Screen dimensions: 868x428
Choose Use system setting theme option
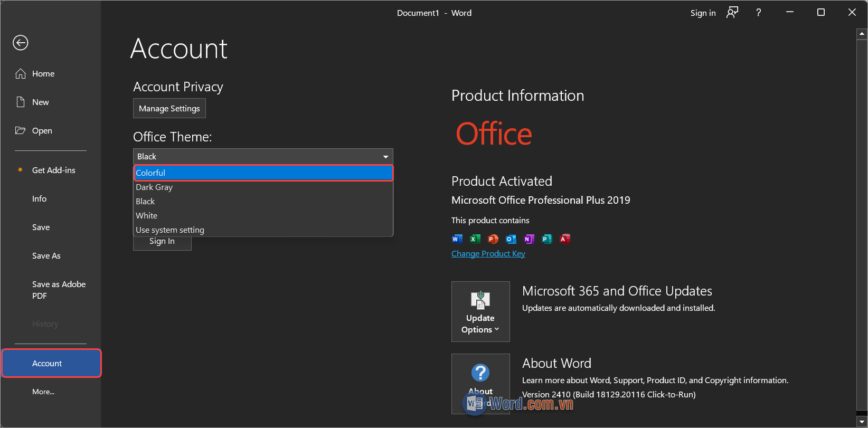pyautogui.click(x=263, y=230)
